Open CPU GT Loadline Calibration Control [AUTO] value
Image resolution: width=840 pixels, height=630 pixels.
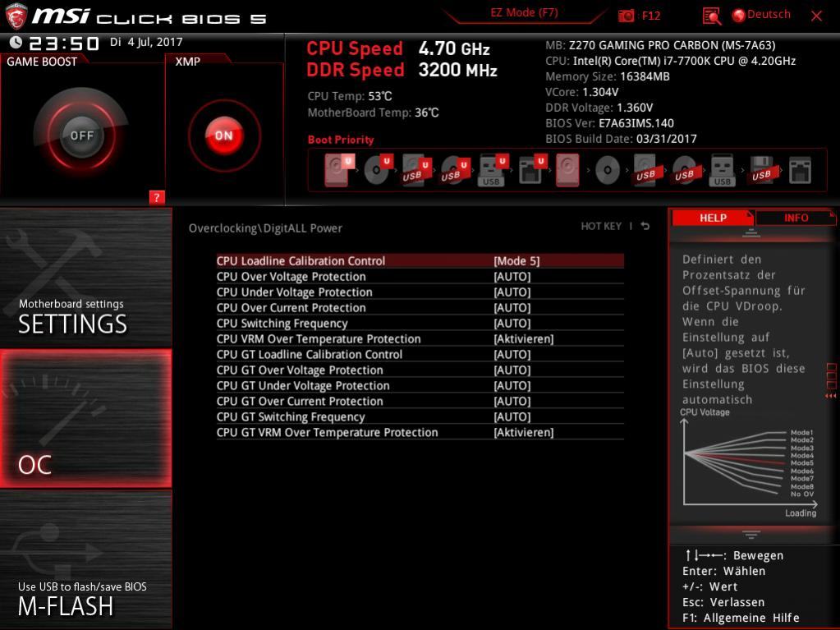coord(512,354)
